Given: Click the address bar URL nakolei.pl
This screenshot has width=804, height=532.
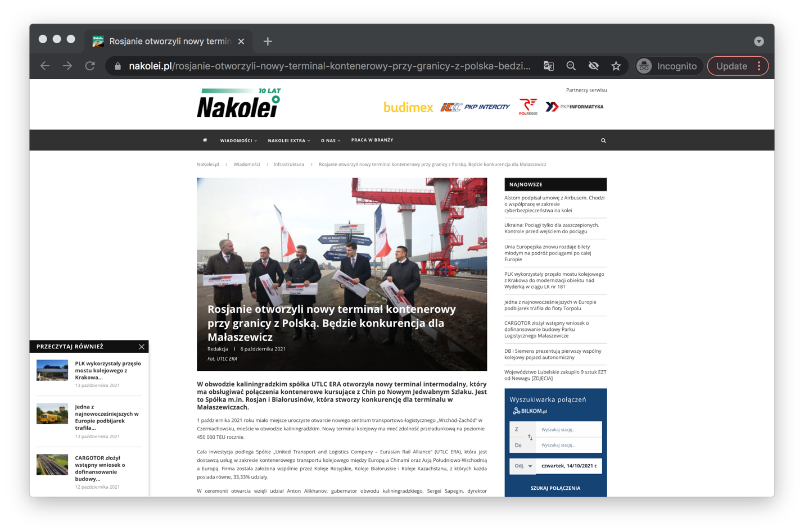Looking at the screenshot, I should (329, 66).
